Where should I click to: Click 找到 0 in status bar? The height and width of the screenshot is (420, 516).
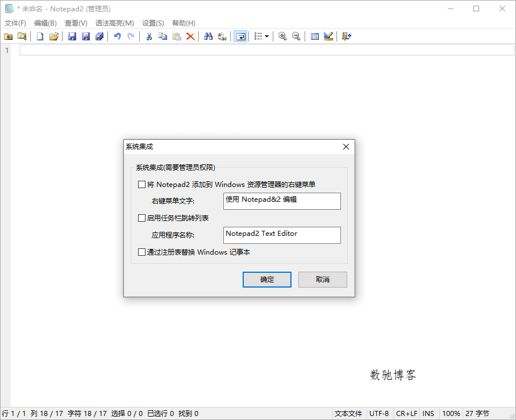(x=188, y=414)
